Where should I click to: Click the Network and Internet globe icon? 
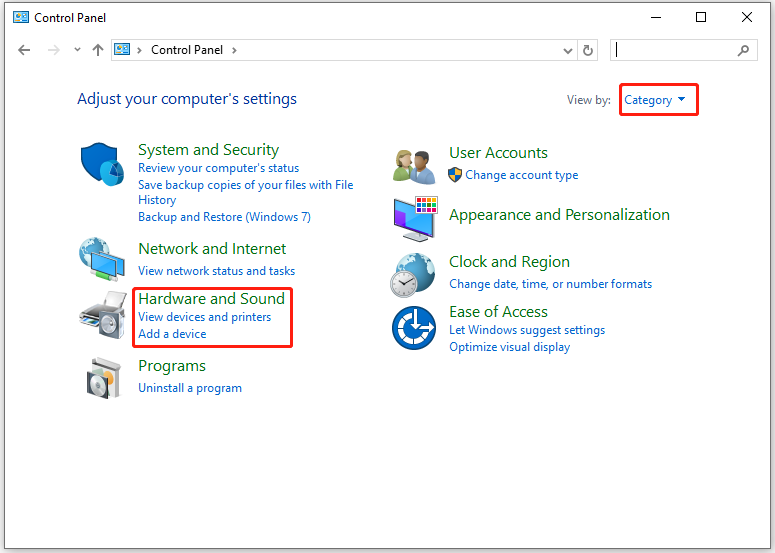tap(102, 259)
